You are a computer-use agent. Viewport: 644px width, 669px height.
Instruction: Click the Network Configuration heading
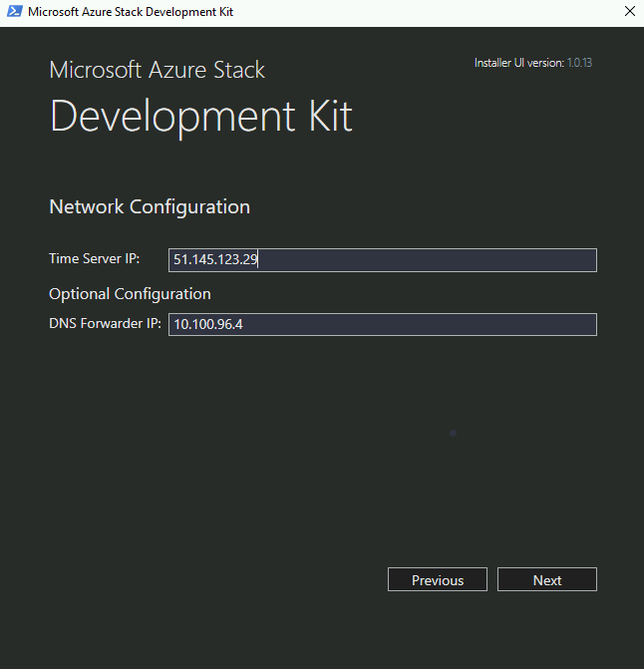150,207
